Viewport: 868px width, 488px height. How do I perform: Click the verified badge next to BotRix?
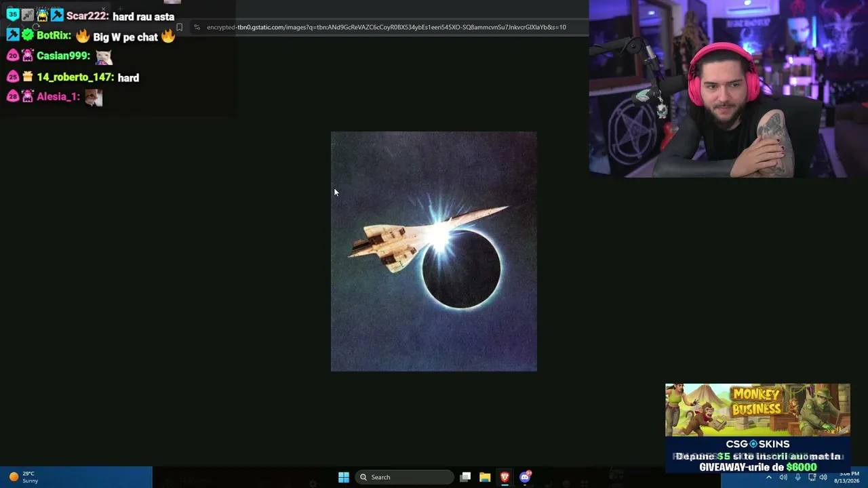click(x=27, y=35)
